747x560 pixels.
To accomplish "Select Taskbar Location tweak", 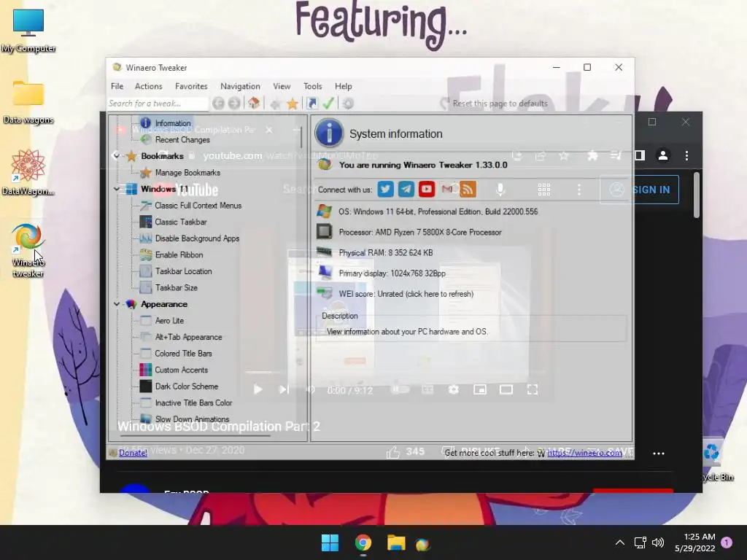I will (183, 271).
